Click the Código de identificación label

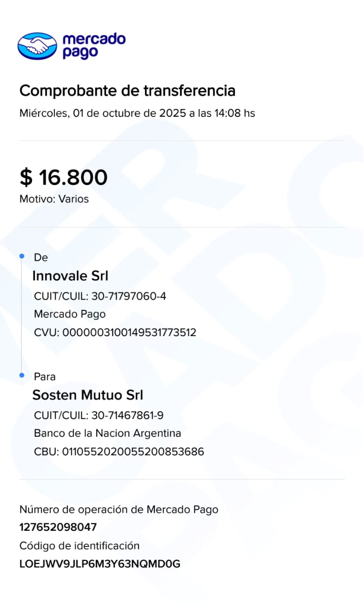tap(79, 545)
